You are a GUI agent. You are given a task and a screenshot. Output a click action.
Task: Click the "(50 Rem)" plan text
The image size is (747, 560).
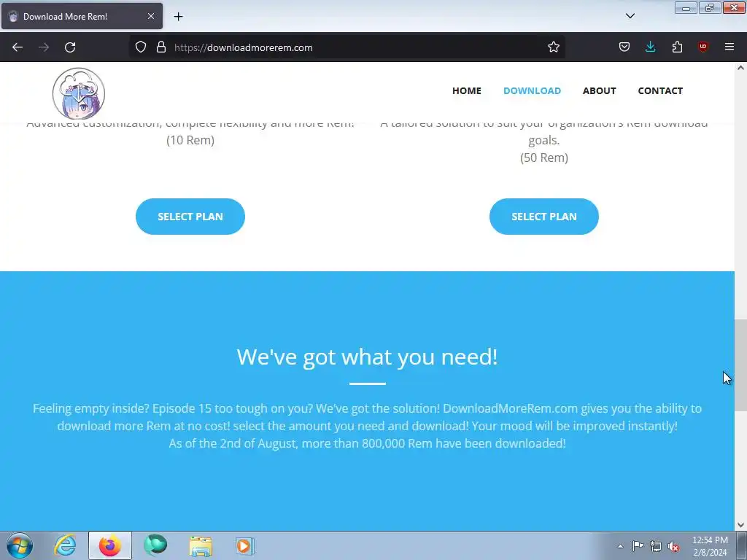544,157
